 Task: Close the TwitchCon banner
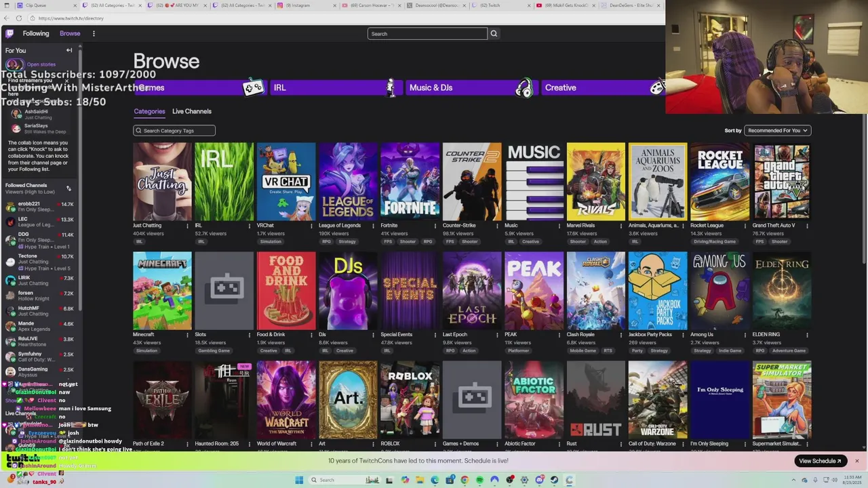(856, 461)
